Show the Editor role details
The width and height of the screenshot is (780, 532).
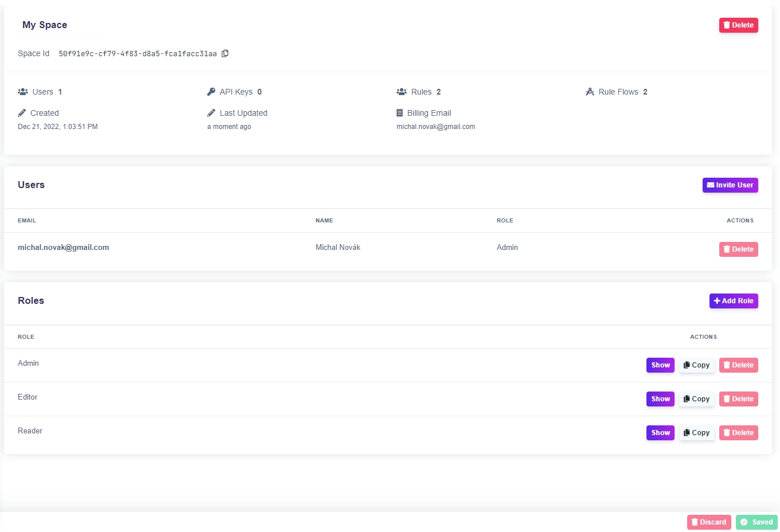[x=660, y=399]
